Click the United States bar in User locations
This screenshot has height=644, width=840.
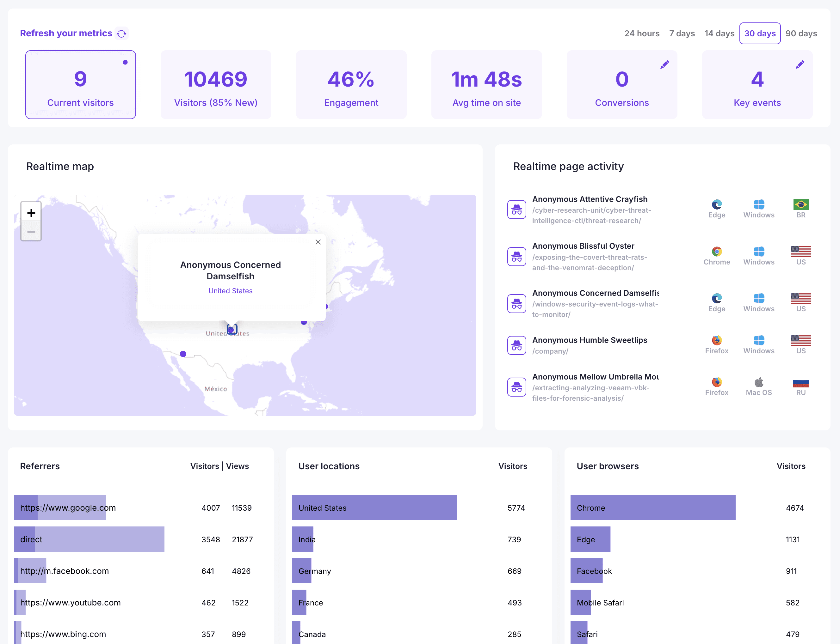[374, 507]
